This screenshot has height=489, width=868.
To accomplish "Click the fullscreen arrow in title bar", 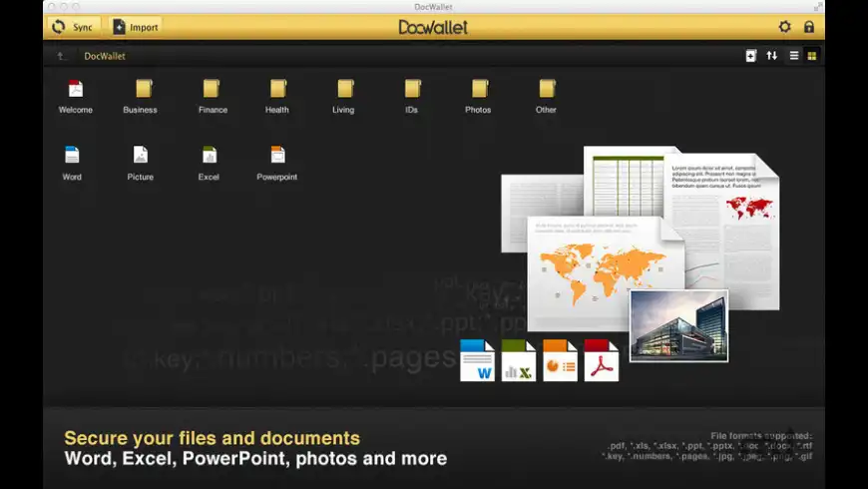I will click(x=818, y=6).
